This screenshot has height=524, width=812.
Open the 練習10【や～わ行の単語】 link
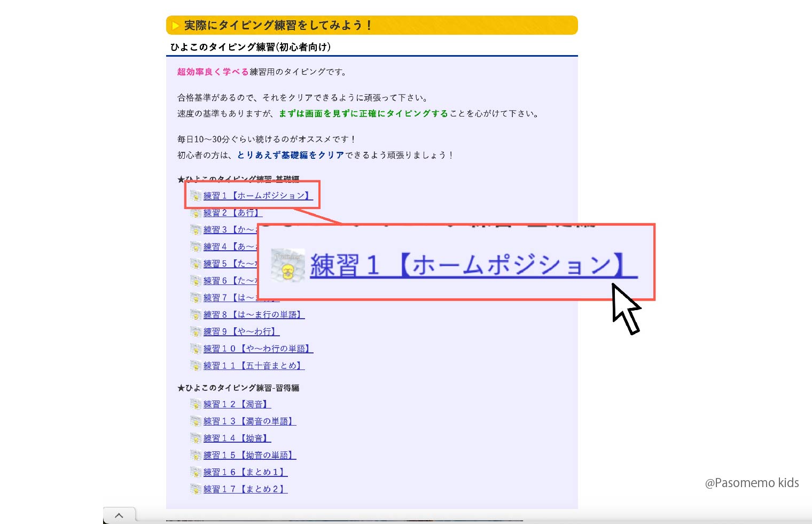[x=258, y=349]
